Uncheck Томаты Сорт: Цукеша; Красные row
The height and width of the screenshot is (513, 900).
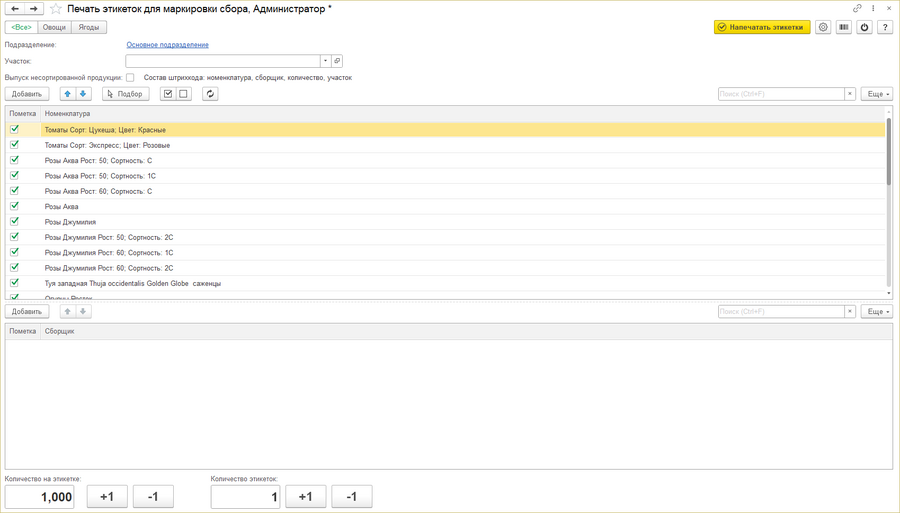14,129
